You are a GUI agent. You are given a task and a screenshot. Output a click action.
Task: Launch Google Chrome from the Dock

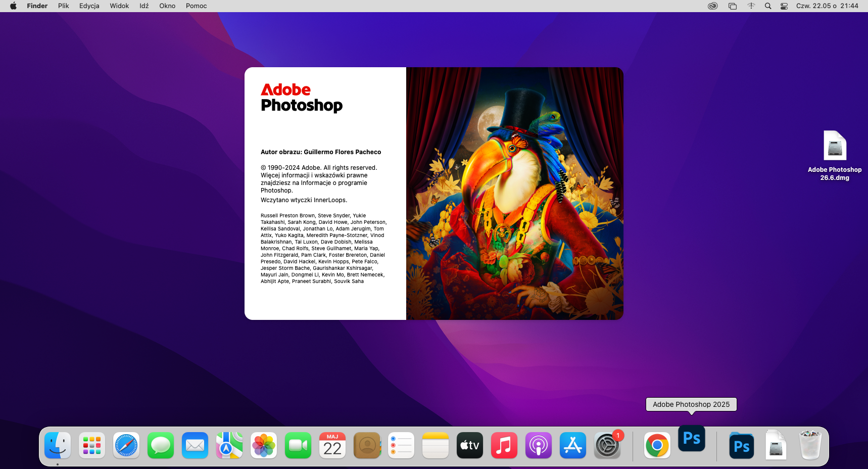point(657,445)
